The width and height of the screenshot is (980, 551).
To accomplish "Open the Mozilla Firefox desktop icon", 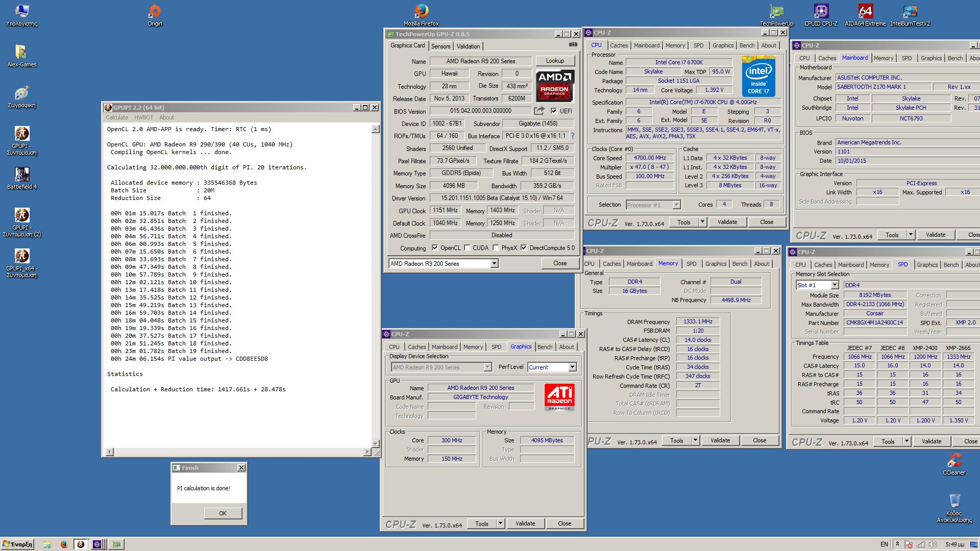I will (x=421, y=14).
